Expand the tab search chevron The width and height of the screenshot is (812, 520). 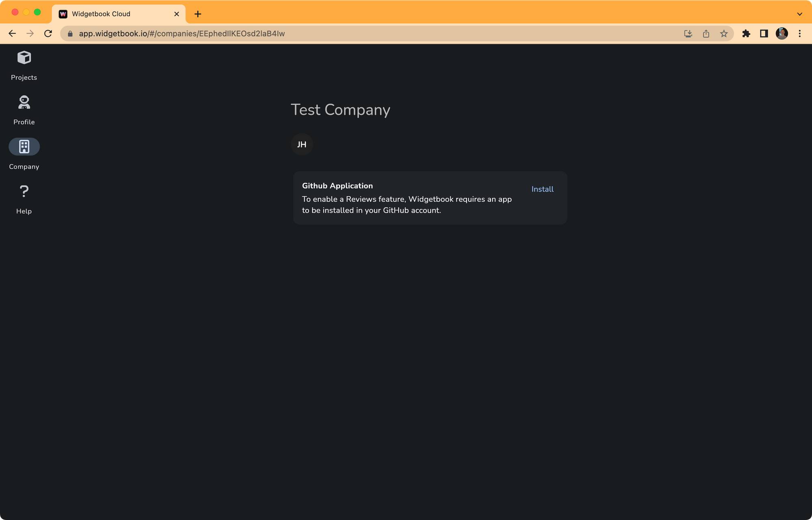point(799,14)
